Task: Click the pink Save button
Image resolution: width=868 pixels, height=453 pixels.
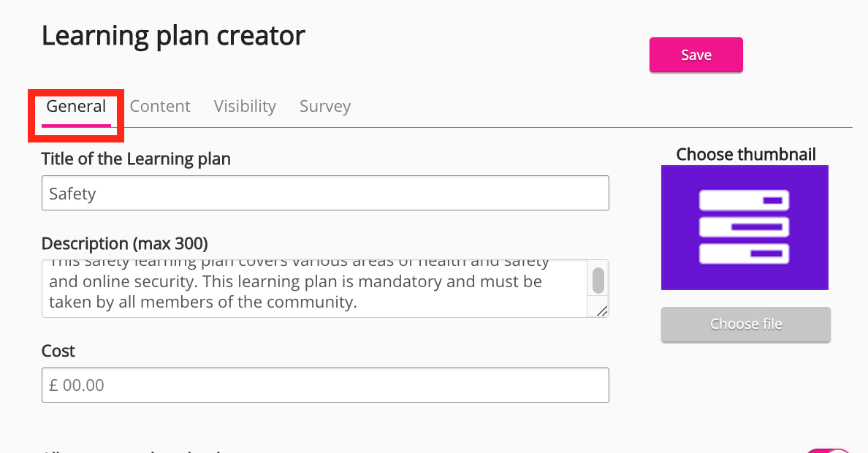Action: (x=696, y=55)
